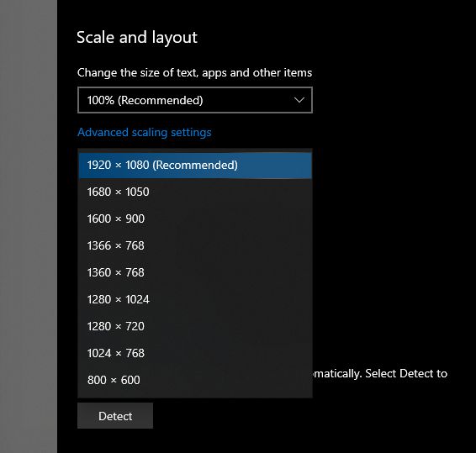476x453 pixels.
Task: Click the gray sidebar strip on the left
Action: click(x=29, y=226)
